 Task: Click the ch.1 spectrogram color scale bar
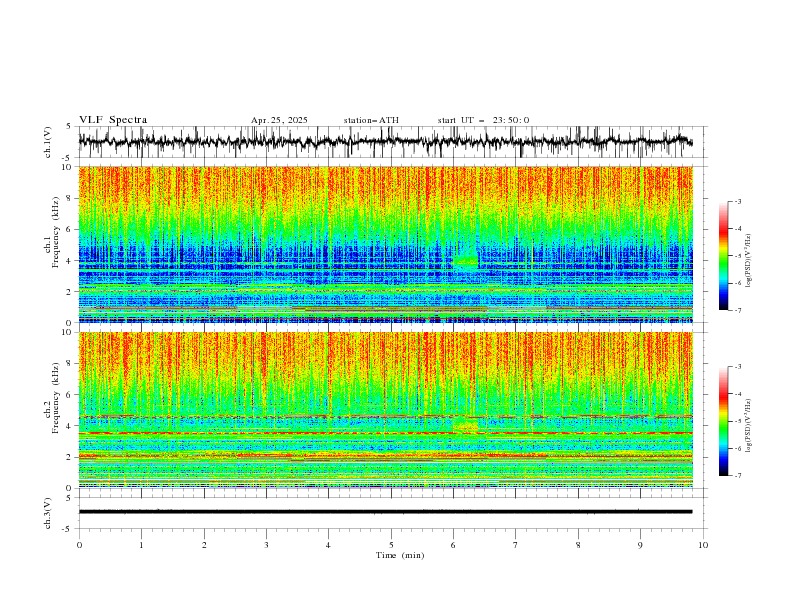(x=723, y=255)
